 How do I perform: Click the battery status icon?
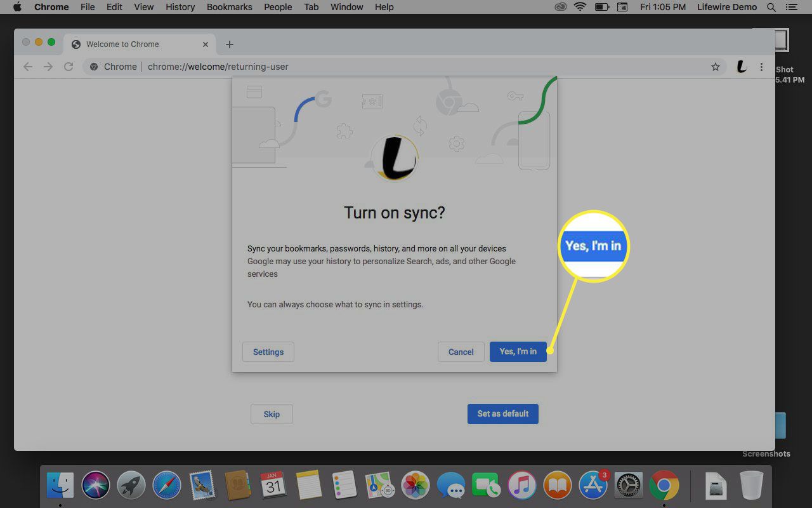(601, 7)
